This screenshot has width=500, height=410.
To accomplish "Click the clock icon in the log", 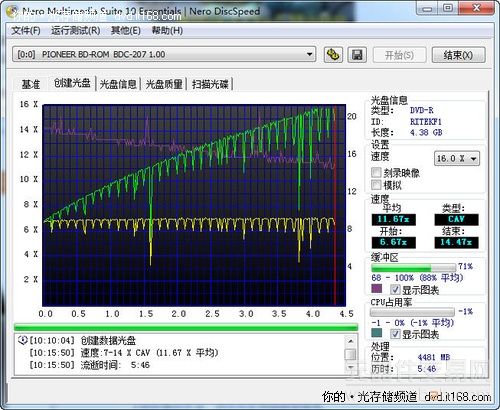I will point(22,340).
